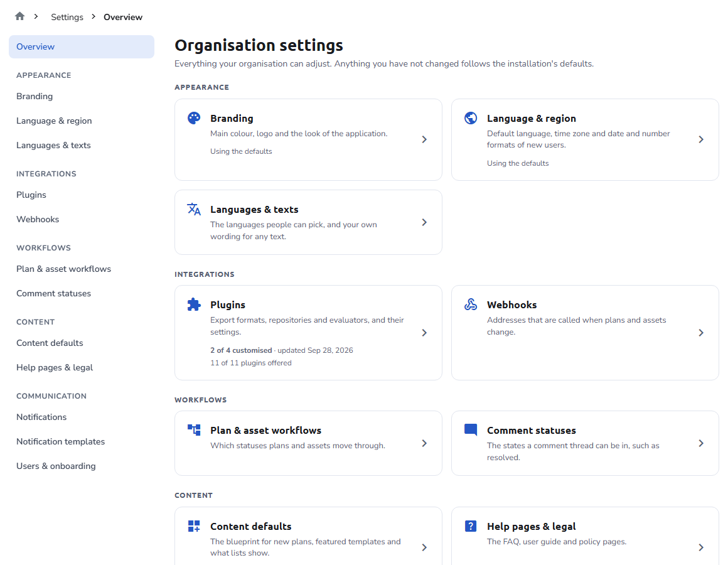Click 'Which statuses plans and assets' description
This screenshot has width=728, height=565.
[297, 446]
